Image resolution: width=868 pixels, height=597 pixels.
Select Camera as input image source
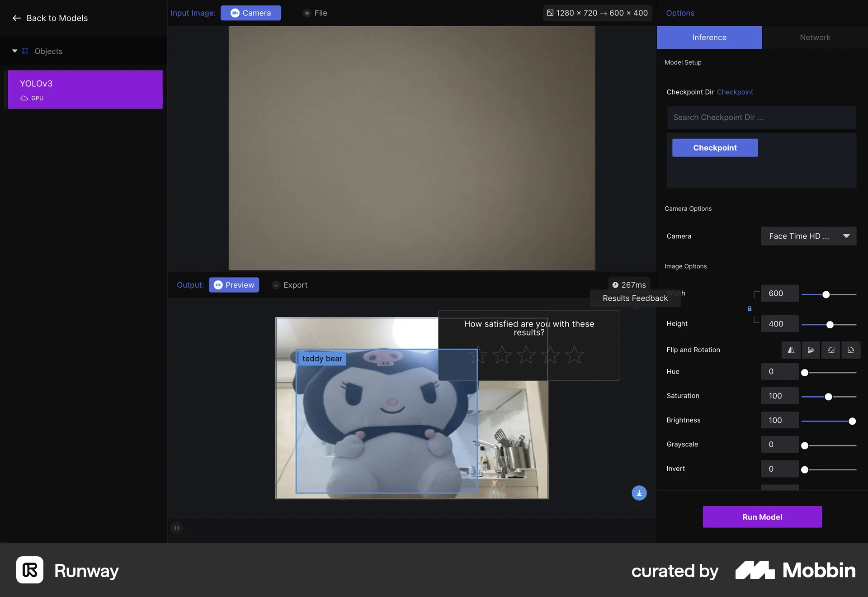click(251, 13)
